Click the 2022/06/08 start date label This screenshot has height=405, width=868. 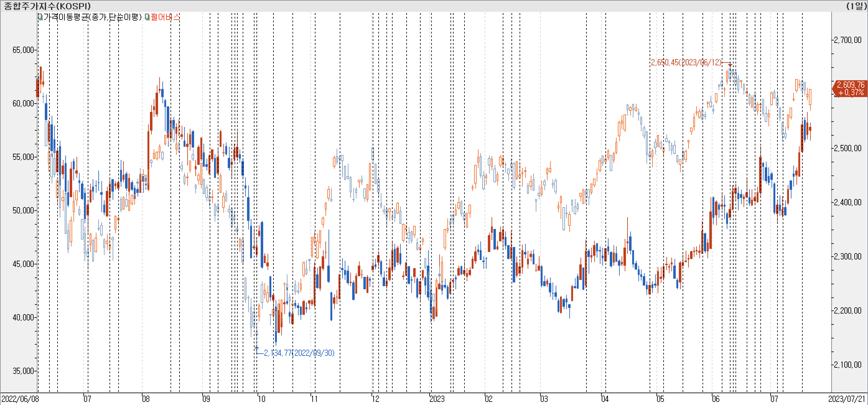pos(20,399)
